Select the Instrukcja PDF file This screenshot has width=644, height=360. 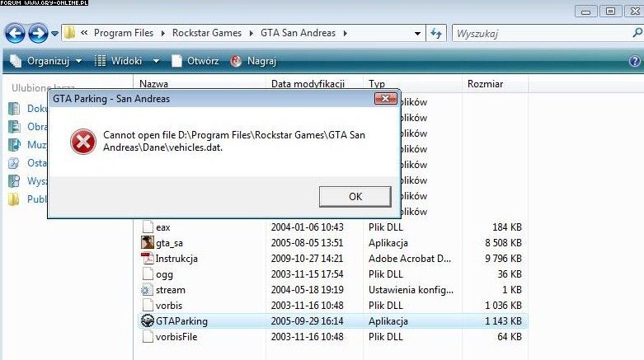176,258
